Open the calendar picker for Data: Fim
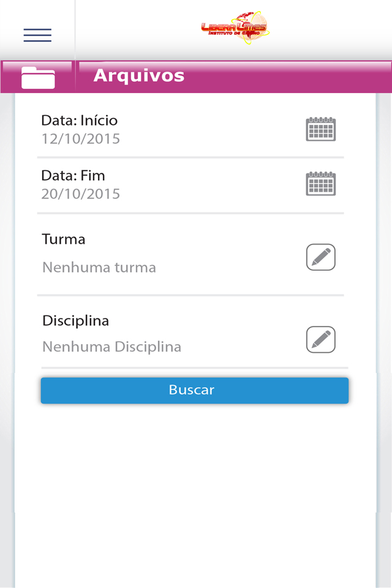Viewport: 392px width, 588px height. (321, 184)
